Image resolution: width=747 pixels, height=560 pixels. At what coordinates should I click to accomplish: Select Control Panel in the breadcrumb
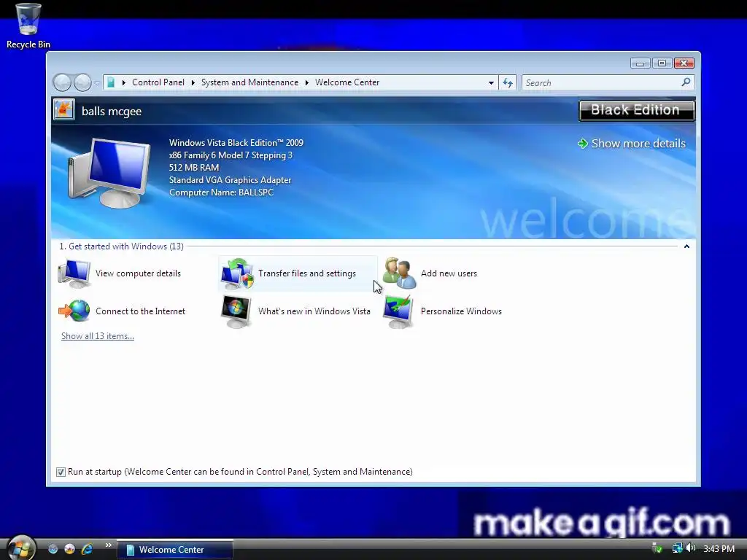click(158, 82)
